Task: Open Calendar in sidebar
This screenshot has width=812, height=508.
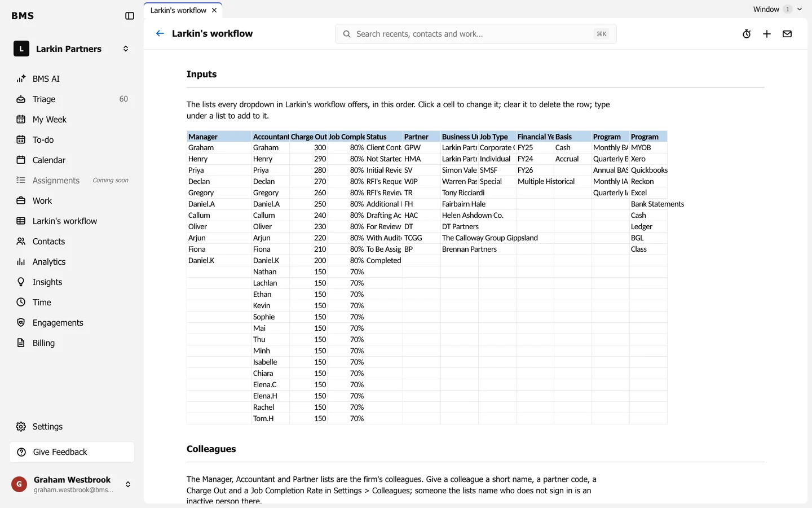Action: [72, 160]
